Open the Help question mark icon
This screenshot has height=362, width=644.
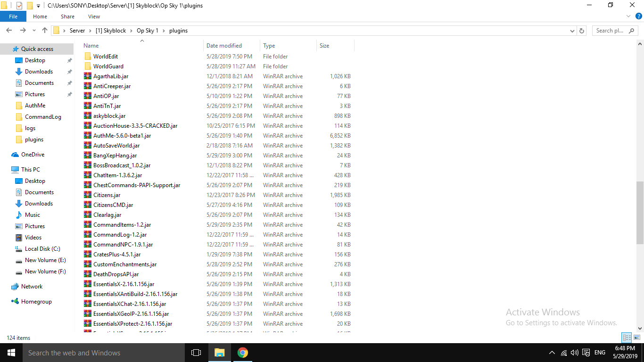[x=639, y=16]
